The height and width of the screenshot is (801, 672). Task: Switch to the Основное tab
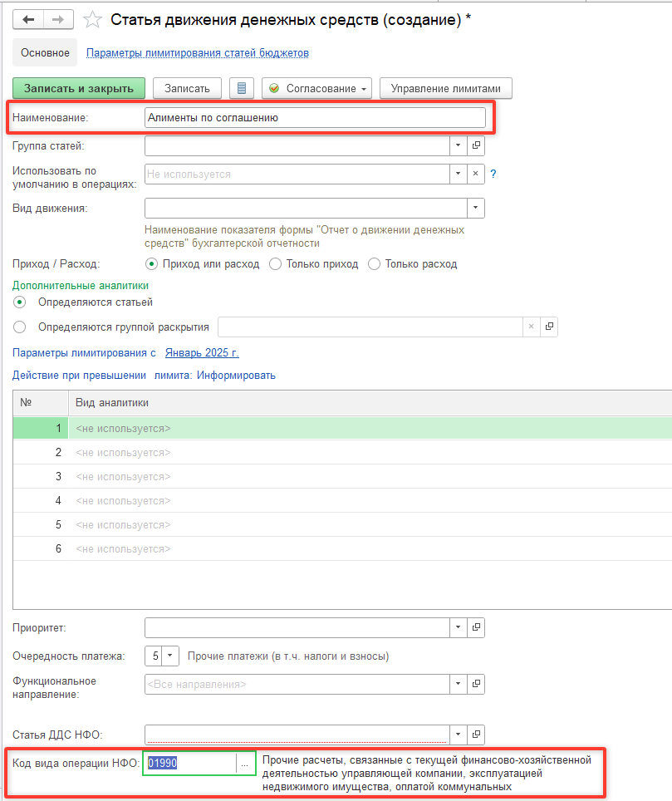pos(45,52)
